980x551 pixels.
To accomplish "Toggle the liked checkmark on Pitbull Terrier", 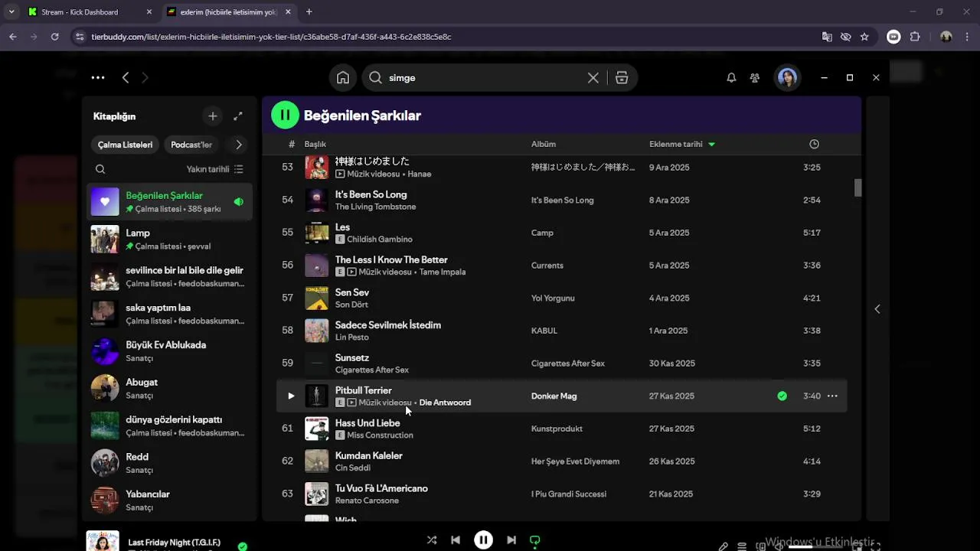I will [x=782, y=396].
